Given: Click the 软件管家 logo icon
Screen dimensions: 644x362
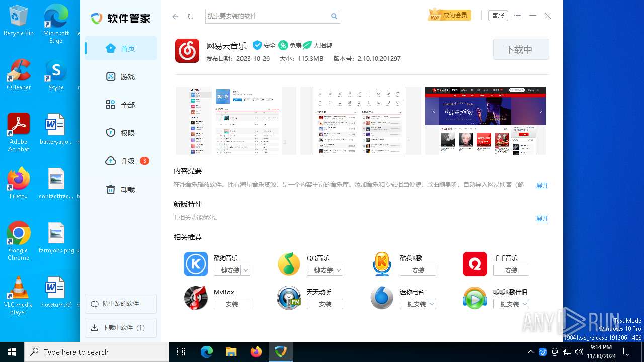Looking at the screenshot, I should pyautogui.click(x=97, y=19).
